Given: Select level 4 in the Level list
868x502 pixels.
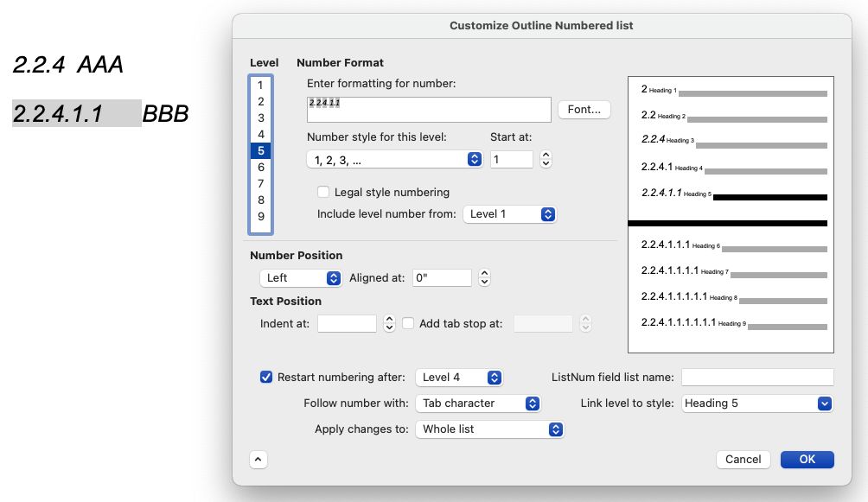Looking at the screenshot, I should 261,135.
